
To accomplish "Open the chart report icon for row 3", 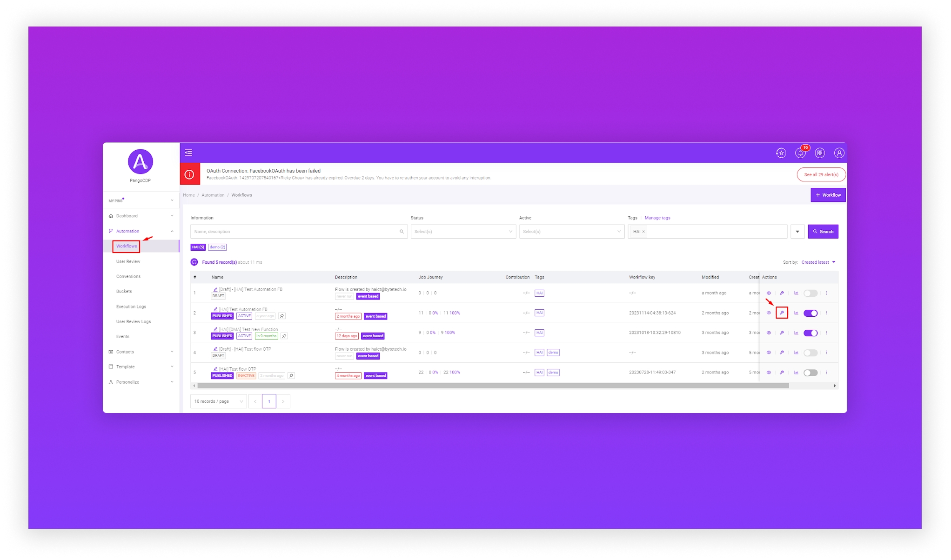I will pyautogui.click(x=796, y=333).
